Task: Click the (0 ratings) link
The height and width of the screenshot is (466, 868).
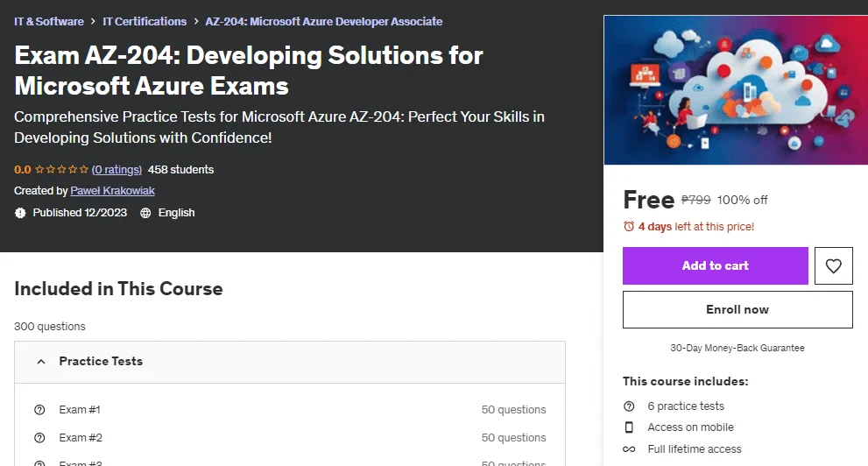Action: click(116, 170)
